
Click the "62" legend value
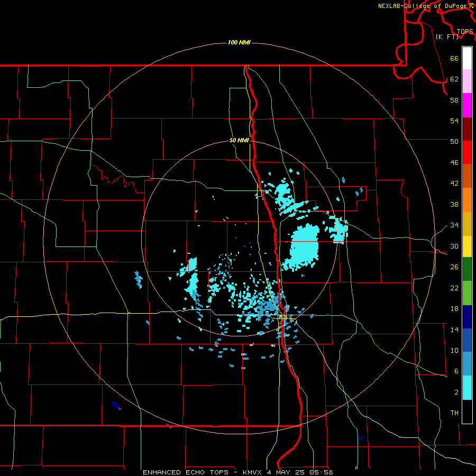click(454, 79)
